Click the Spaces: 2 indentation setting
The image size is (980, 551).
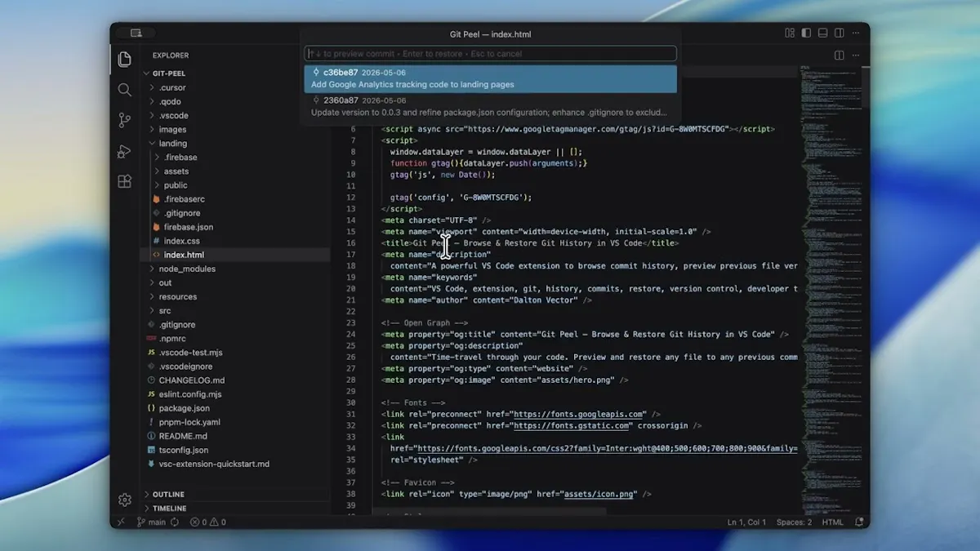pos(794,522)
